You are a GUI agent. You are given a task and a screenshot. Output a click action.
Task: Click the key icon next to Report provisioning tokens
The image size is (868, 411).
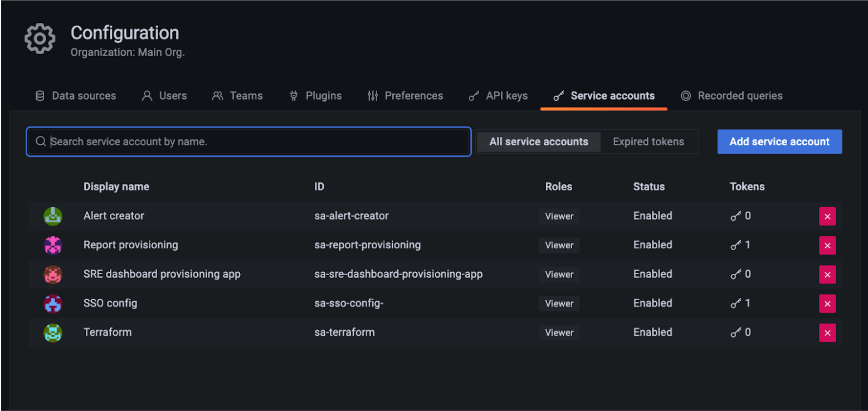pyautogui.click(x=737, y=245)
